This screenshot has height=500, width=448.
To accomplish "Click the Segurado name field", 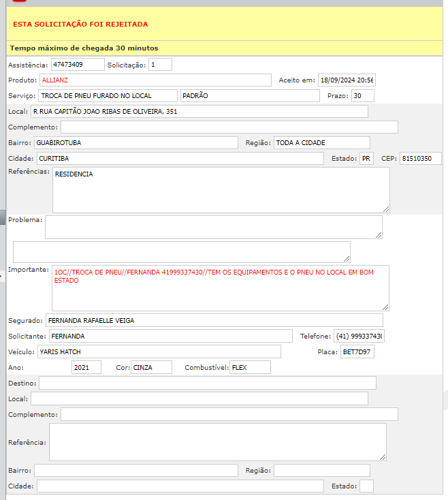I will click(x=214, y=320).
